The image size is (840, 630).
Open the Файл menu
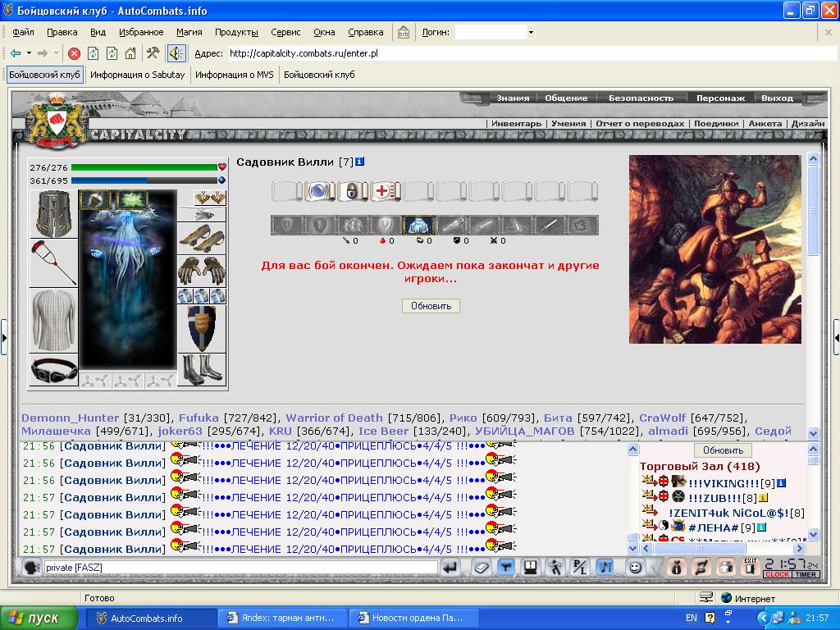(x=23, y=32)
